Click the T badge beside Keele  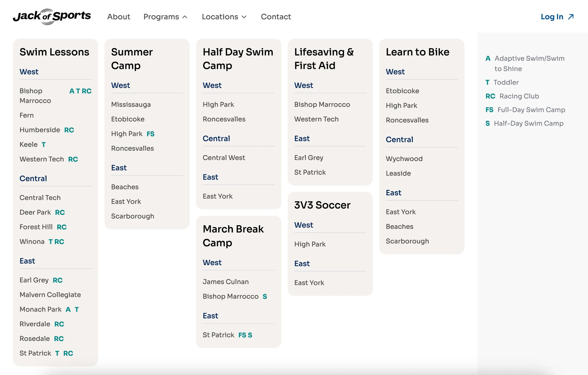pos(44,145)
